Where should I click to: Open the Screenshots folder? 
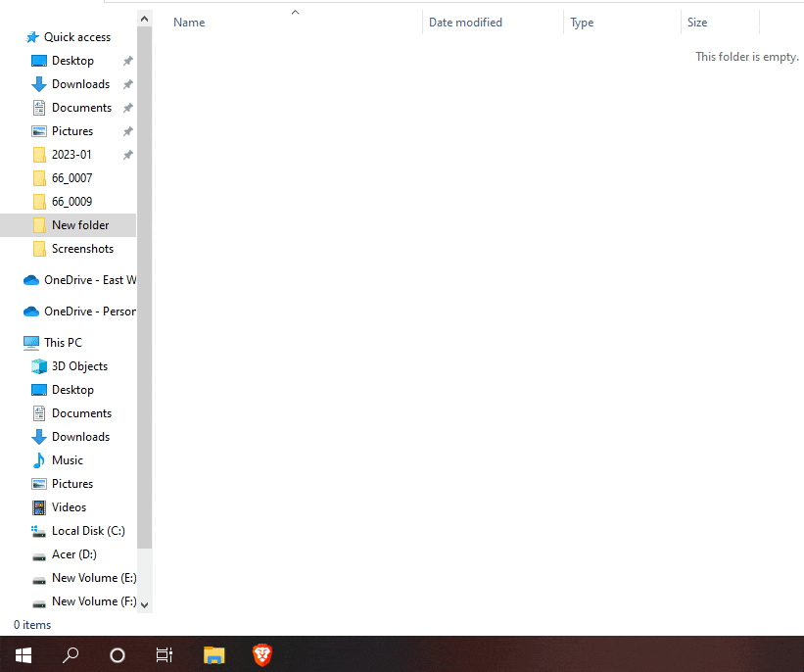83,248
